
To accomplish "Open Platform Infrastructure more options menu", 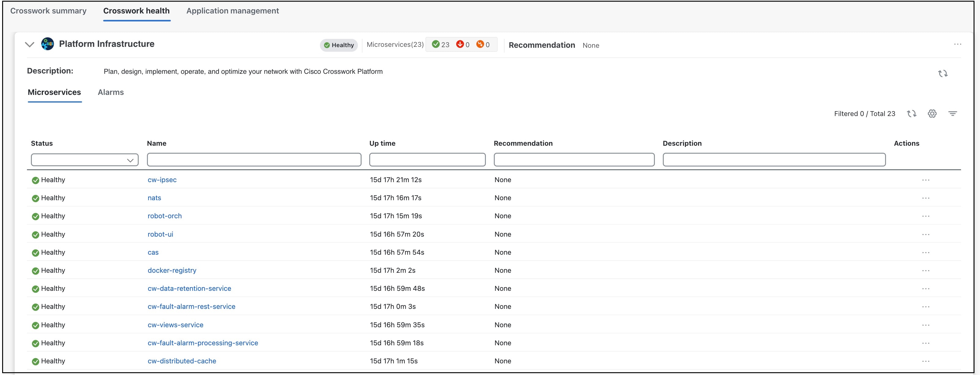I will point(958,44).
